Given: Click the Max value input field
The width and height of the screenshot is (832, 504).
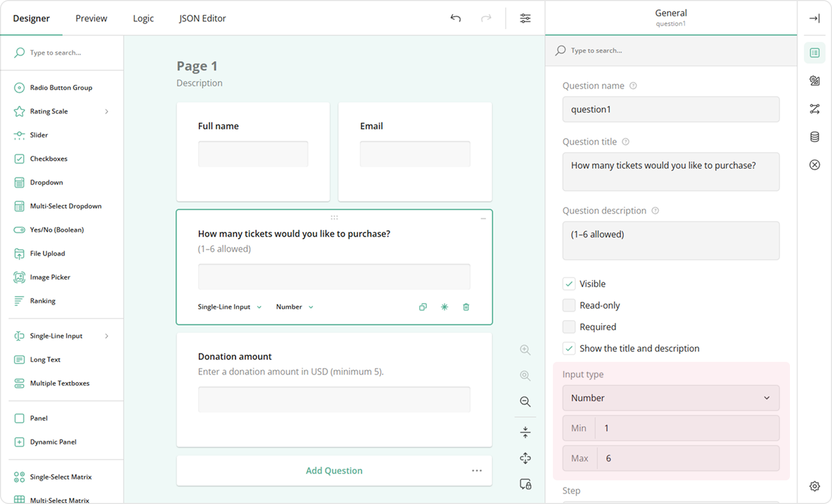Looking at the screenshot, I should 687,458.
